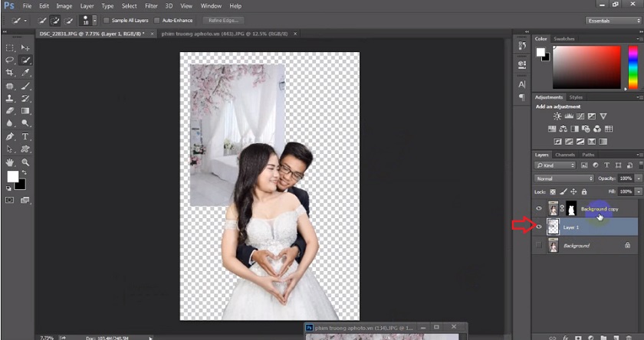Select the Gradient tool
Image resolution: width=644 pixels, height=340 pixels.
(25, 111)
